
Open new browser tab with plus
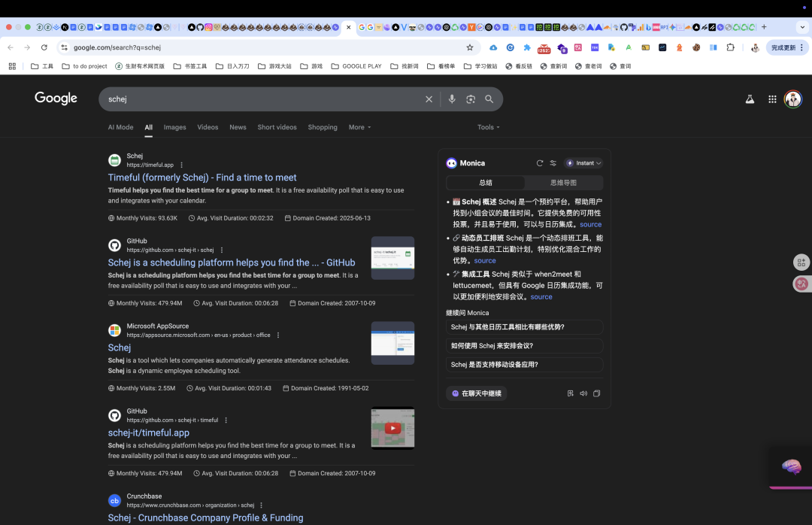tap(764, 27)
